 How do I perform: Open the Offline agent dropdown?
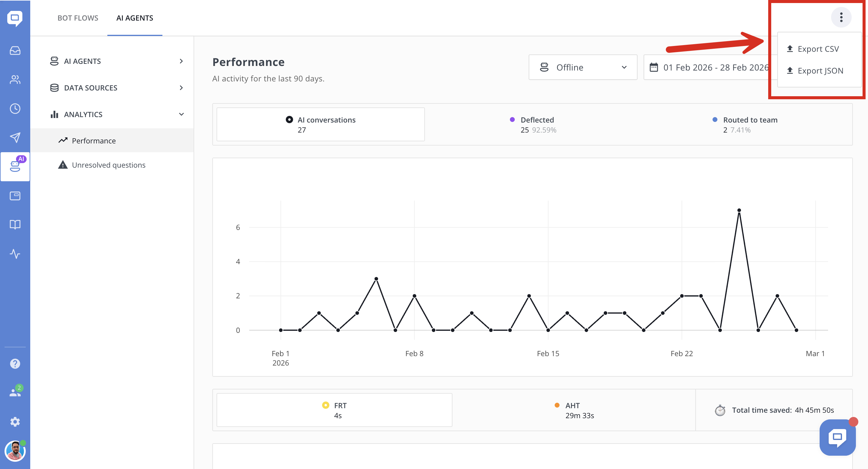pos(582,67)
